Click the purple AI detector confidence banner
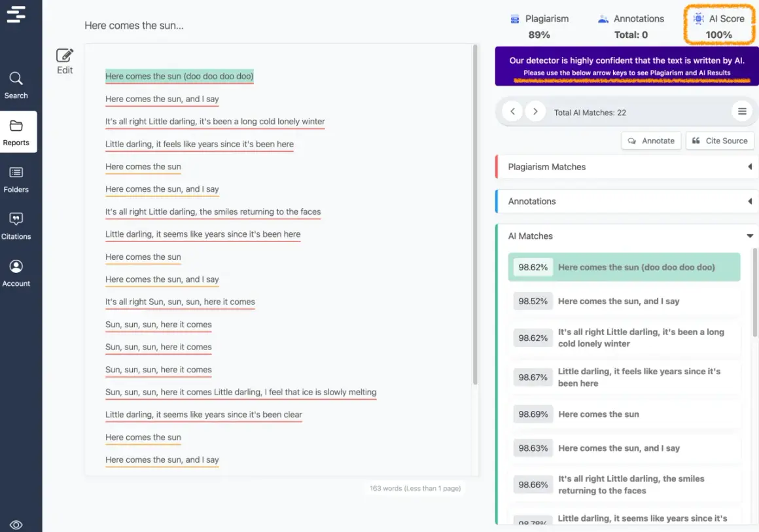 coord(626,66)
